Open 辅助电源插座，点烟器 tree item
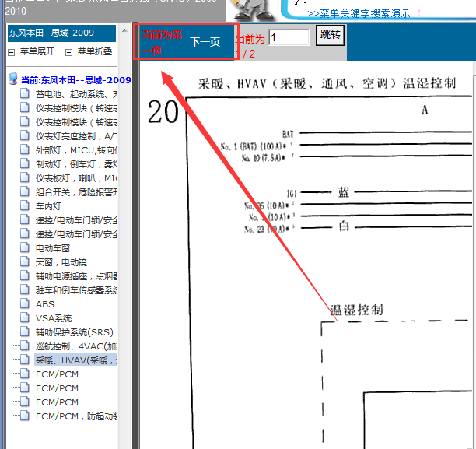 [x=76, y=276]
